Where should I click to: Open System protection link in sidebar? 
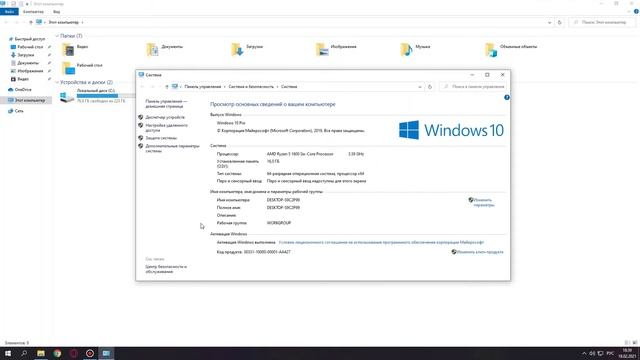[x=161, y=138]
